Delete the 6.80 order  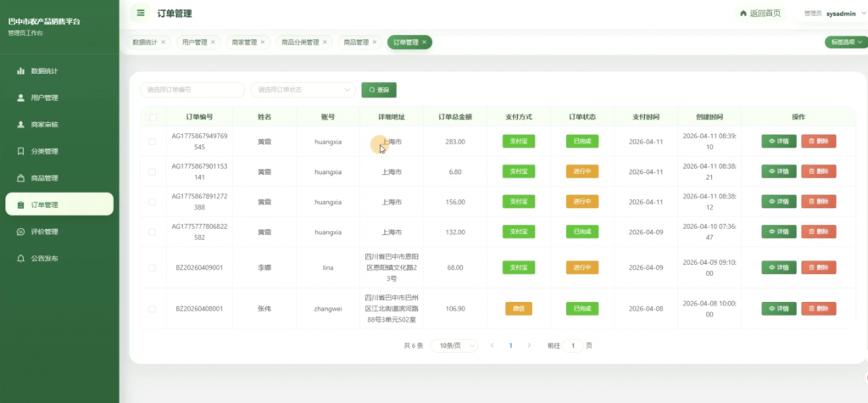tap(819, 172)
